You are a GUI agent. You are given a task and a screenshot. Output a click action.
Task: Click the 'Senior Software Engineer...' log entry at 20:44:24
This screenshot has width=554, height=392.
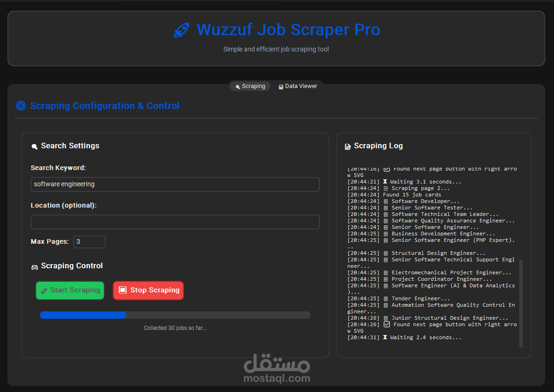tap(414, 227)
